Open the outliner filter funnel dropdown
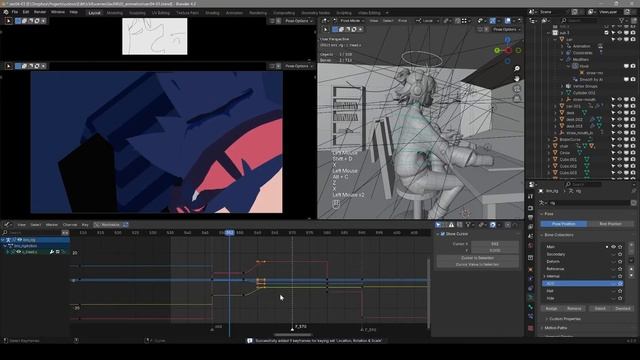The width and height of the screenshot is (640, 360). click(x=623, y=20)
